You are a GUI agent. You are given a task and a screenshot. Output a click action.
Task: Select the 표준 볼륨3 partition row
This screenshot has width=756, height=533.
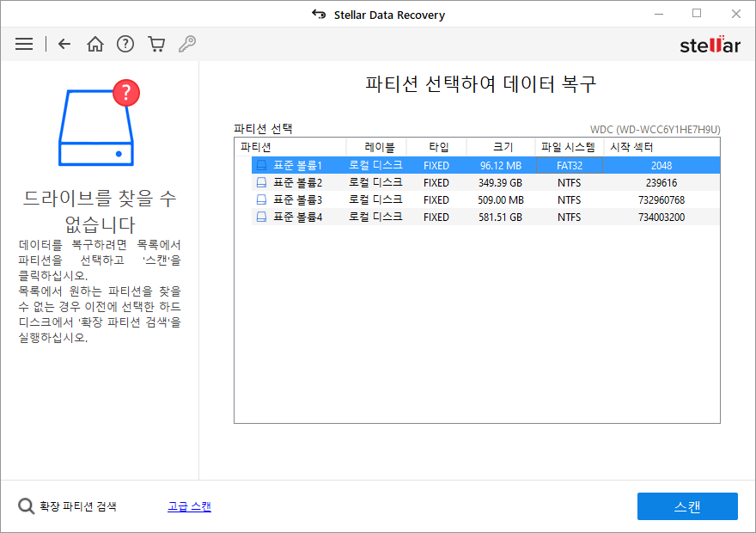tap(485, 199)
